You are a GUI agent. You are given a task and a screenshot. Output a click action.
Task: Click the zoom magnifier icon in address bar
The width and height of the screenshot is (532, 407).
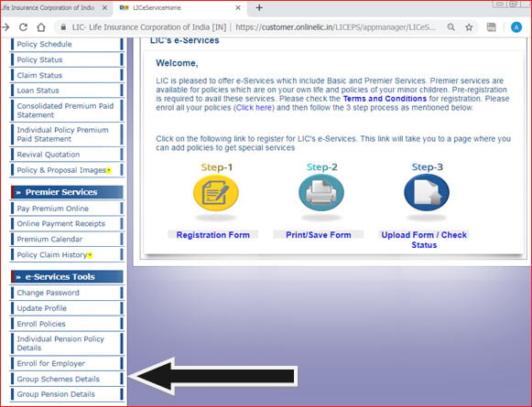pyautogui.click(x=451, y=27)
